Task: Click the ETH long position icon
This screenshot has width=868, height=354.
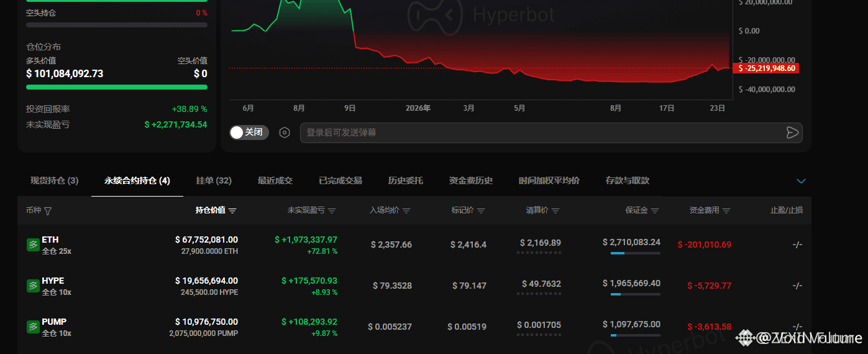Action: click(33, 245)
